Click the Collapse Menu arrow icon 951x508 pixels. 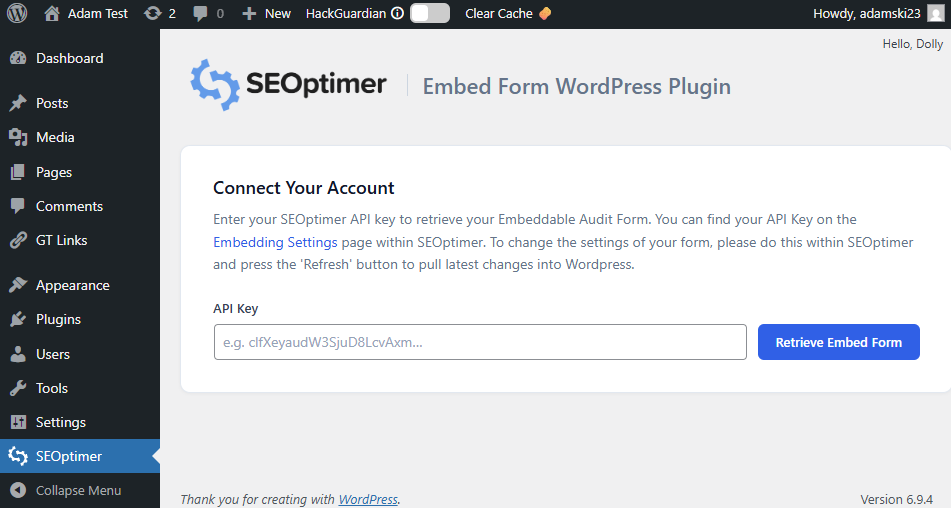click(x=18, y=490)
